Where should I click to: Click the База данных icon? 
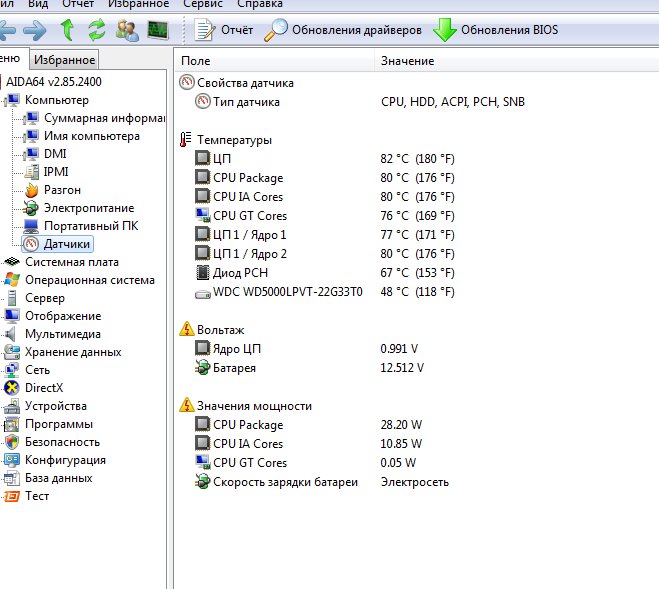pos(12,478)
